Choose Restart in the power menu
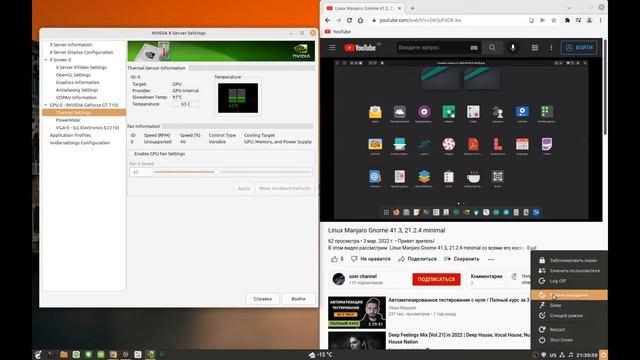 coord(569,329)
